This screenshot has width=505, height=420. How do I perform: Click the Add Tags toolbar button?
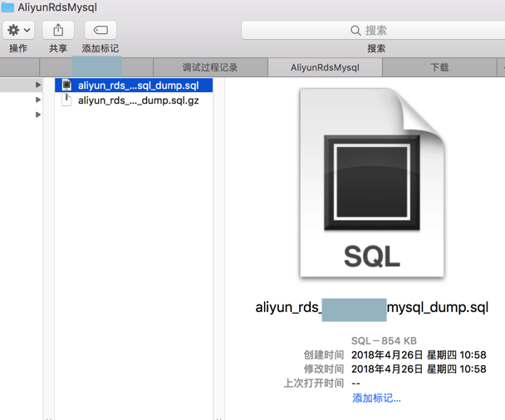pyautogui.click(x=101, y=30)
